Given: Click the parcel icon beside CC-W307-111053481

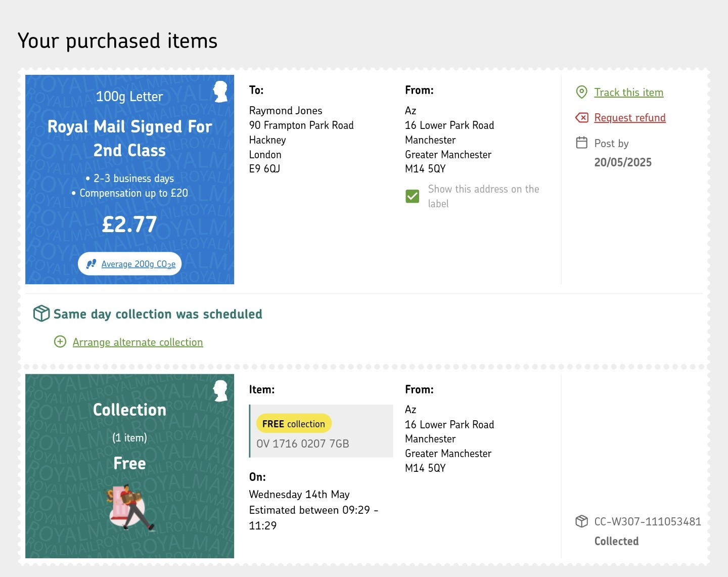Looking at the screenshot, I should [582, 521].
